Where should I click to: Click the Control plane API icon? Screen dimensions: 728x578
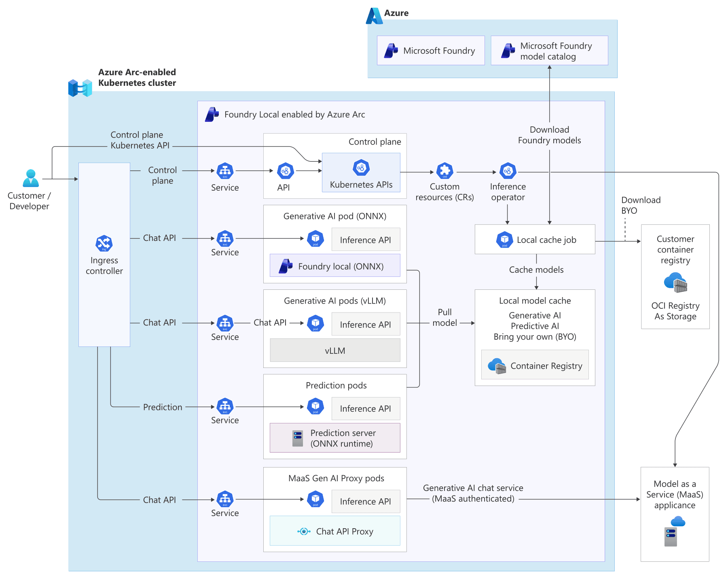285,171
